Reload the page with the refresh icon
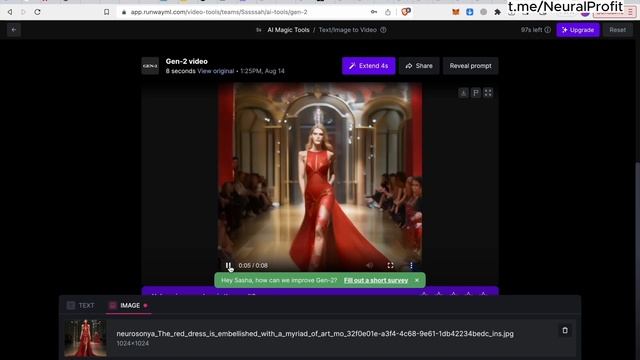The height and width of the screenshot is (360, 640). (x=37, y=12)
